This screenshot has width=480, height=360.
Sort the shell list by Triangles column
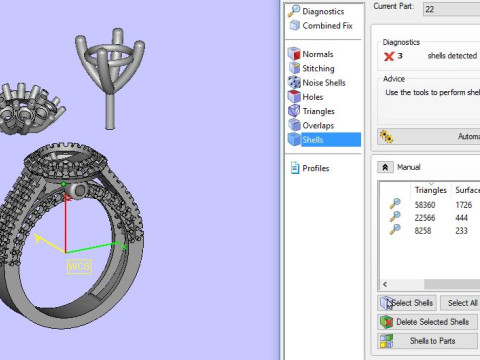[430, 190]
